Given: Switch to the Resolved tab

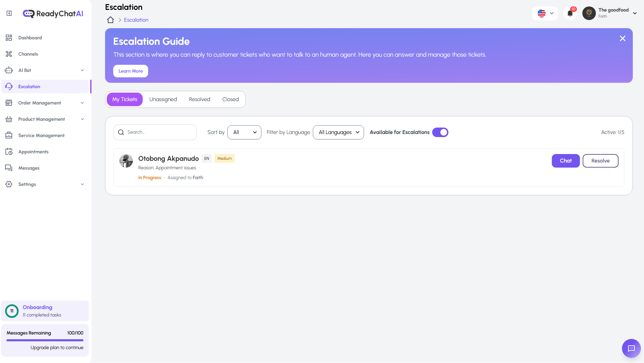Looking at the screenshot, I should point(199,99).
